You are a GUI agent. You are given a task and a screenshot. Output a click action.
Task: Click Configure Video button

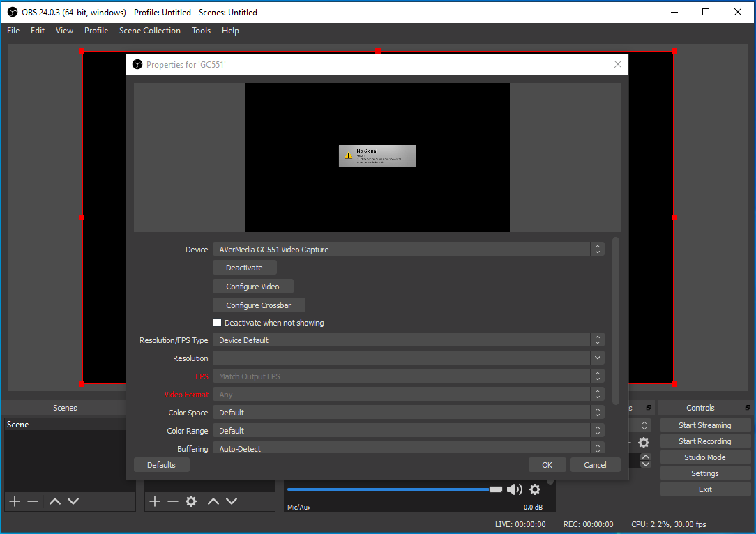tap(252, 287)
